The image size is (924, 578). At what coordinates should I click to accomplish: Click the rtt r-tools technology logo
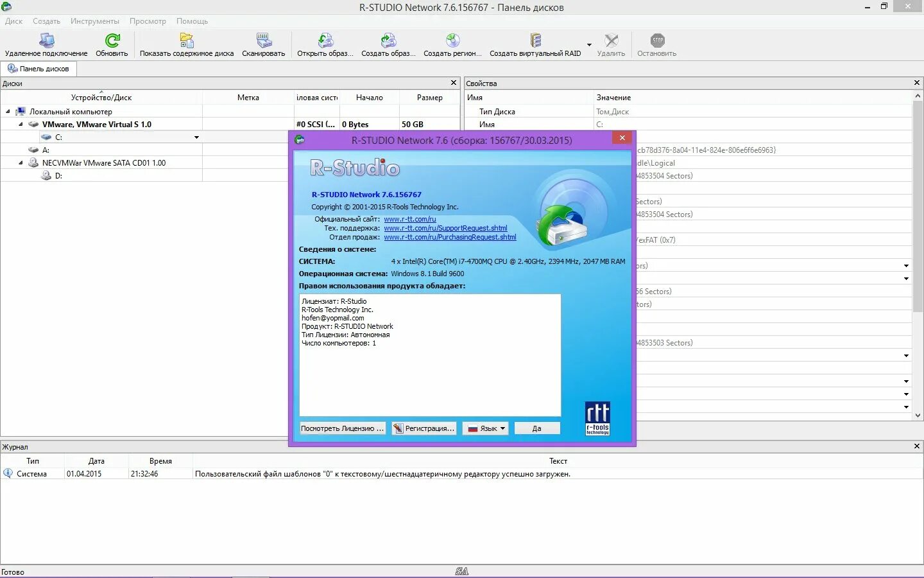[x=597, y=419]
